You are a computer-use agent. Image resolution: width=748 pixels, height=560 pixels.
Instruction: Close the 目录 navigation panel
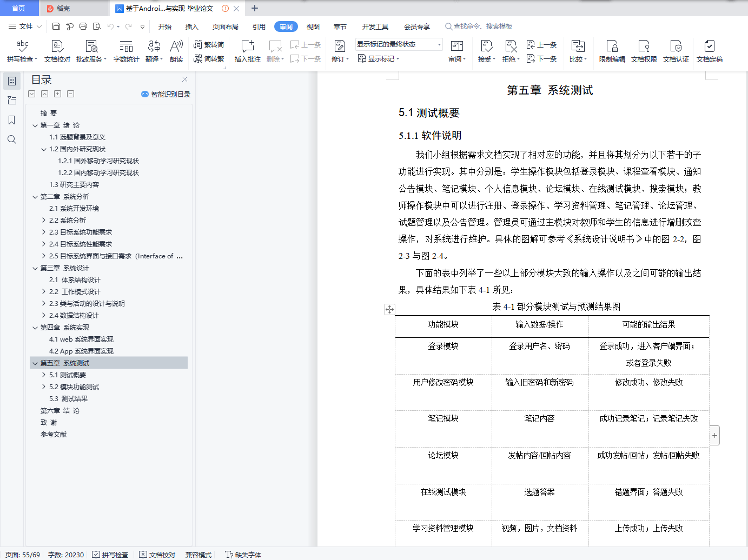(184, 79)
